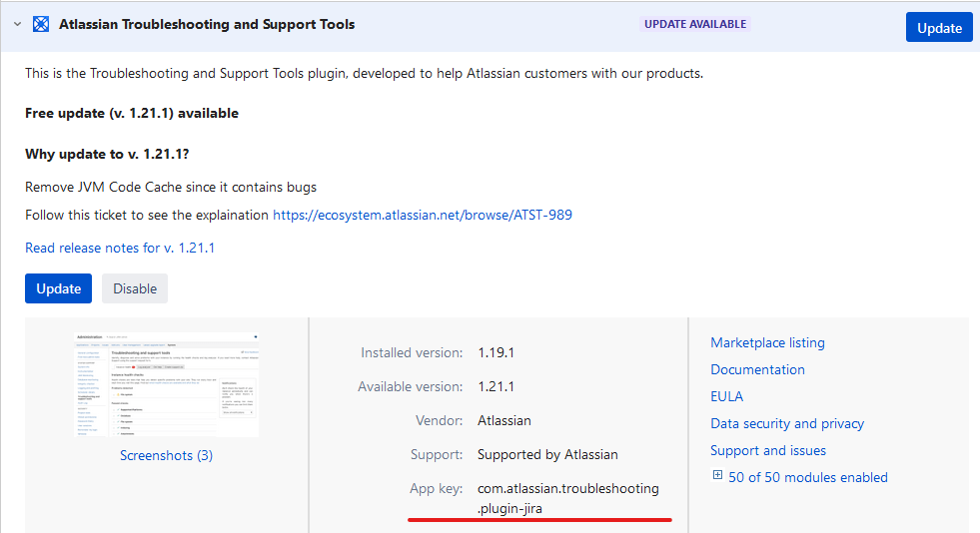The height and width of the screenshot is (533, 980).
Task: Collapse the Atlassian Troubleshooting app details chevron
Action: pos(17,24)
